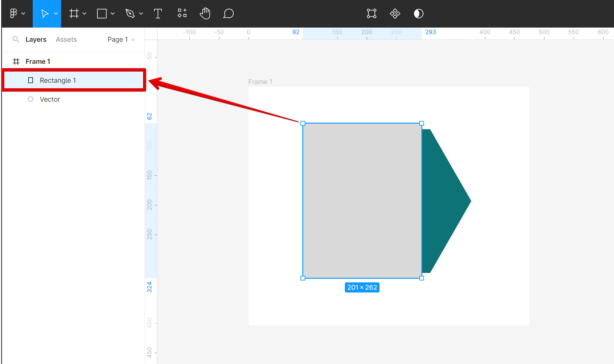
Task: Click the Edit object icon
Action: click(x=371, y=14)
